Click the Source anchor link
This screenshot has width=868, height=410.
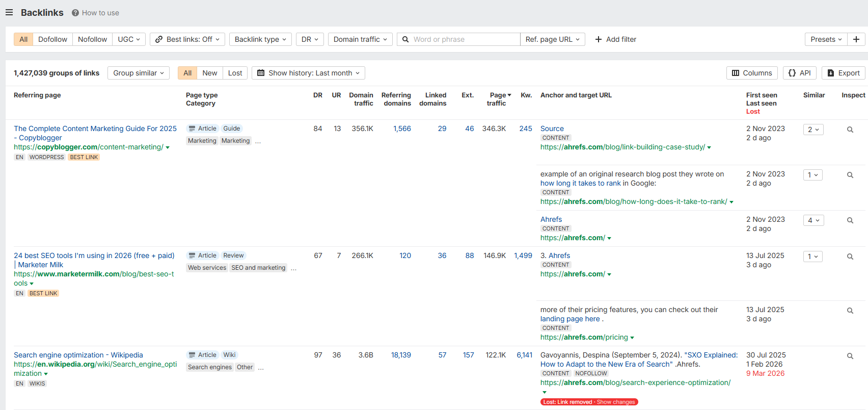(x=552, y=129)
